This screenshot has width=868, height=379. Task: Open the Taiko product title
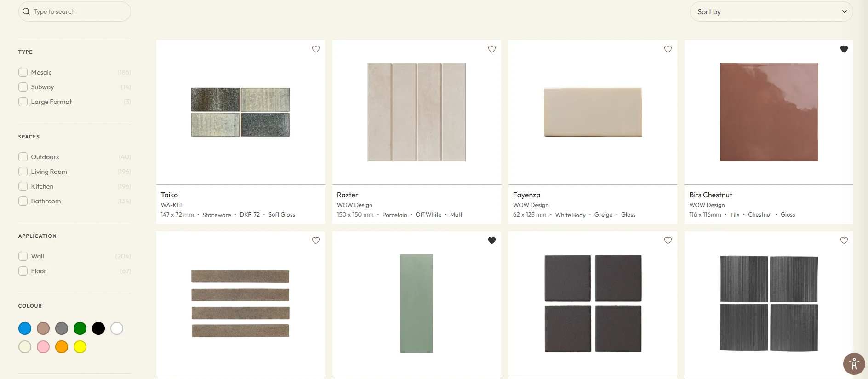[x=169, y=195]
